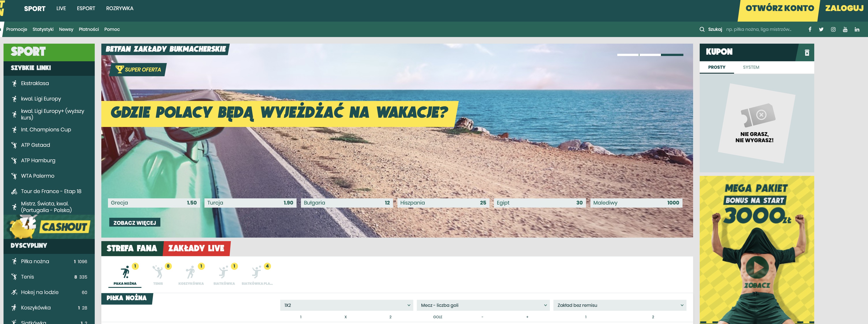The width and height of the screenshot is (868, 324).
Task: Open the Statystyki link
Action: tap(43, 29)
